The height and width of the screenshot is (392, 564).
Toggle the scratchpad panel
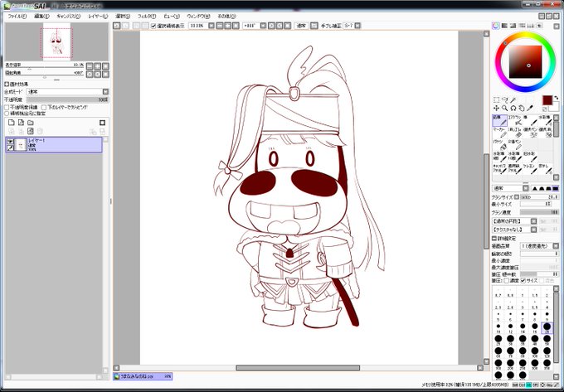click(539, 26)
